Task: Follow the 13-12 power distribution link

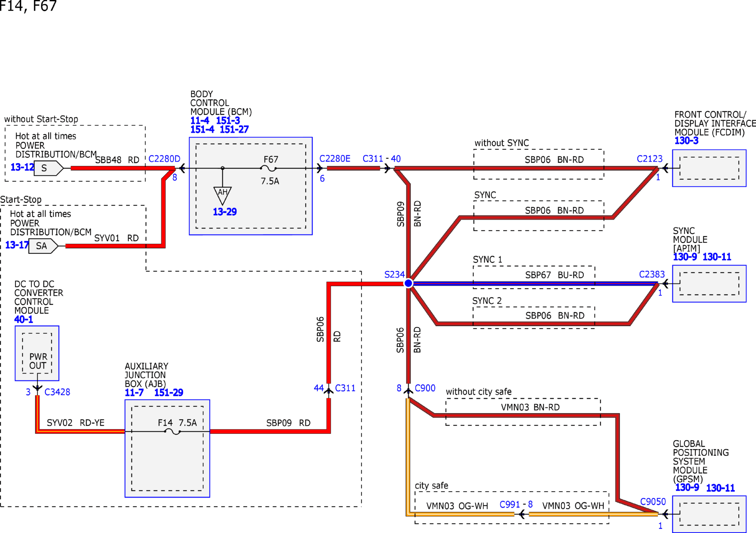Action: coord(22,167)
